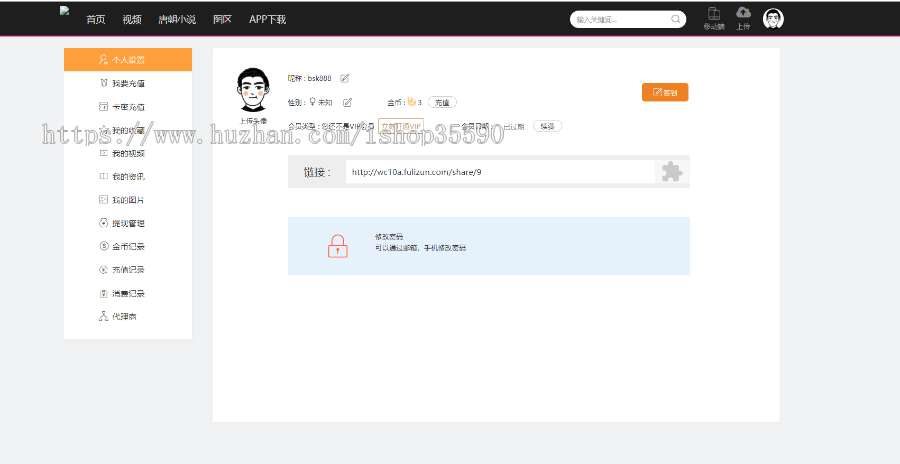Screen dimensions: 900x464
Task: Click the puzzle piece icon beside the link
Action: (672, 172)
